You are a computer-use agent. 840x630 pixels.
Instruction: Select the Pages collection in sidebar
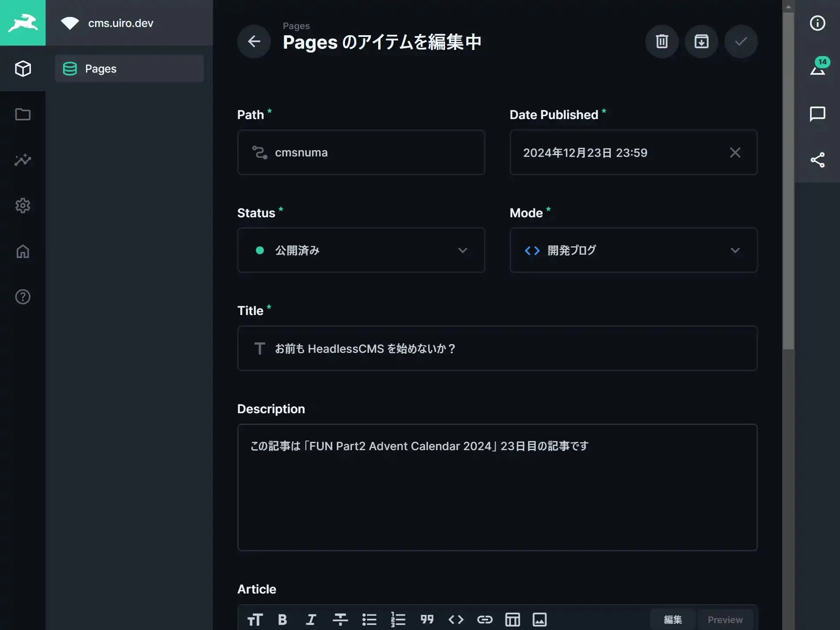tap(129, 68)
